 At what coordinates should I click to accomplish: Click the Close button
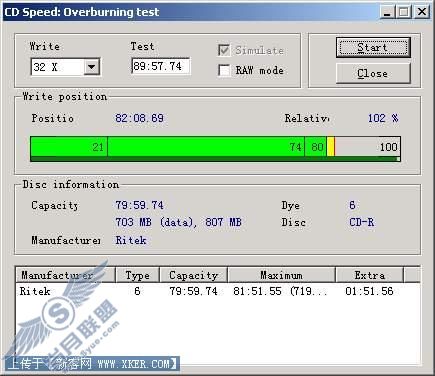click(x=373, y=73)
